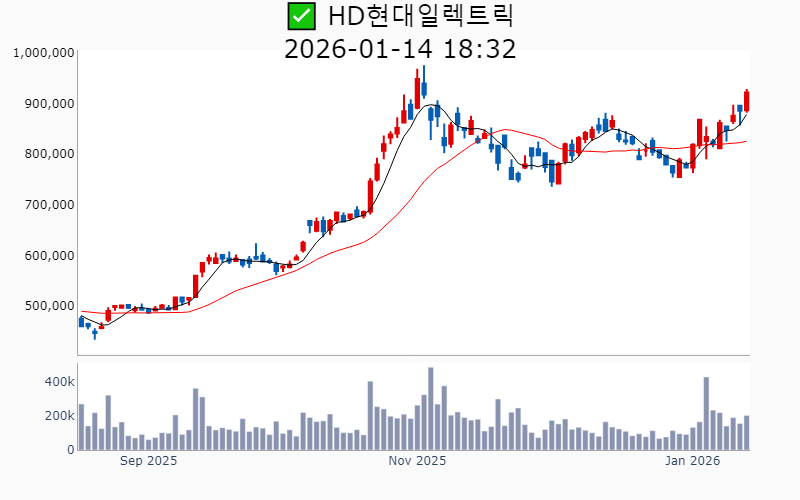Click the 500,000 price axis label

46,306
